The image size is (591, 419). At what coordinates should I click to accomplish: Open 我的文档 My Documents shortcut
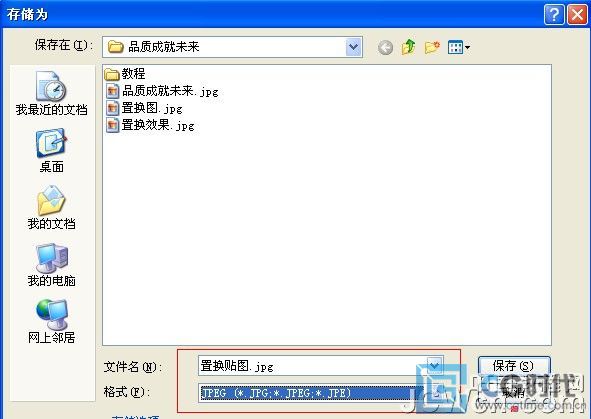[x=52, y=208]
